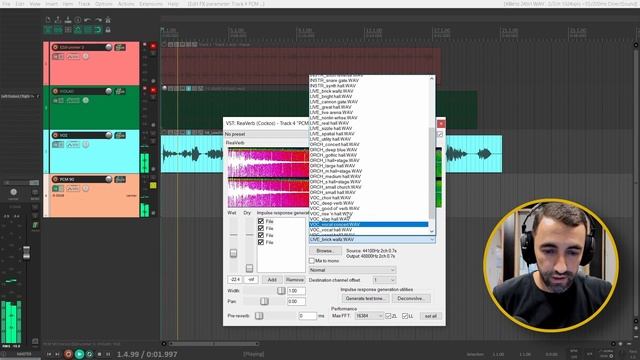Open the File menu
The width and height of the screenshot is (640, 360).
[x=7, y=4]
